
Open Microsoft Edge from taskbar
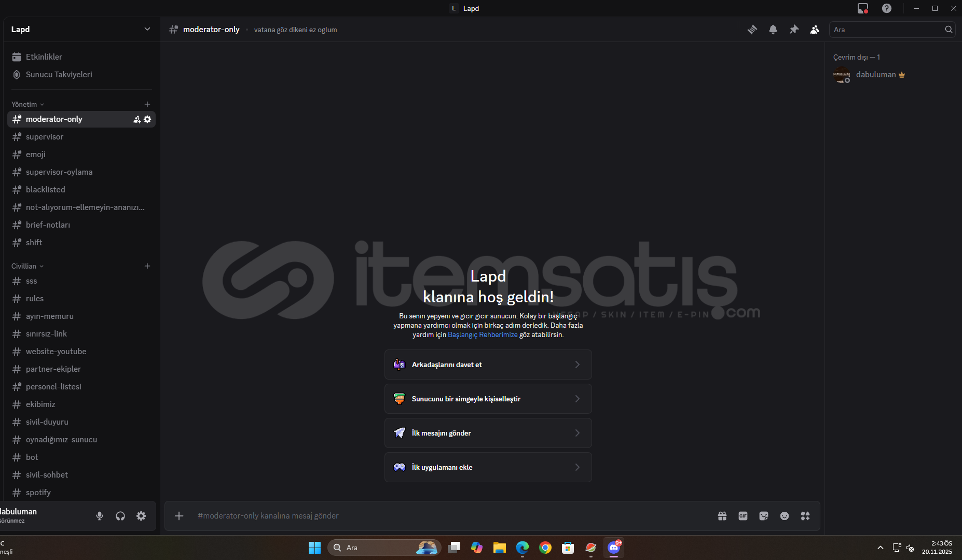(x=523, y=548)
